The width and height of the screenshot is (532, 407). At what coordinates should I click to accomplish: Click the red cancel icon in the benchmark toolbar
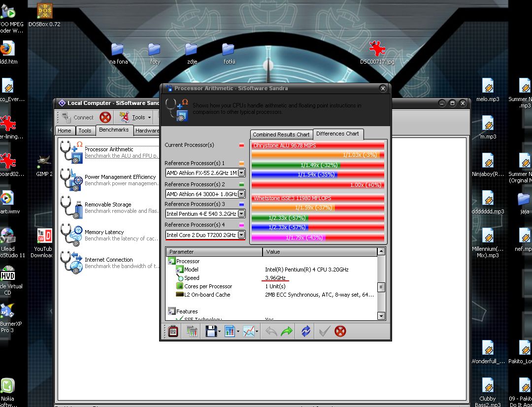point(340,332)
